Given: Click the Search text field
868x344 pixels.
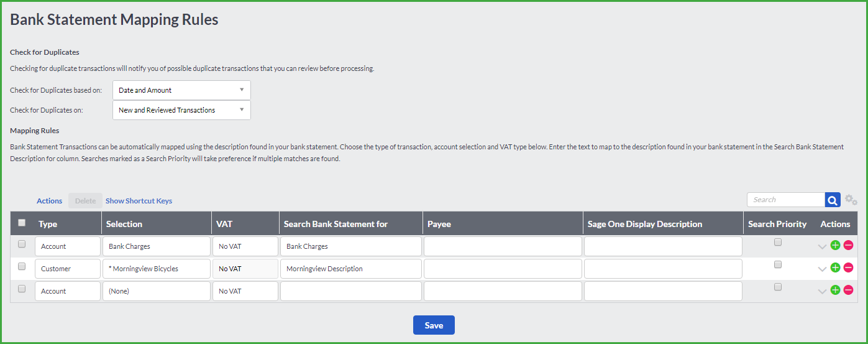Looking at the screenshot, I should (786, 200).
